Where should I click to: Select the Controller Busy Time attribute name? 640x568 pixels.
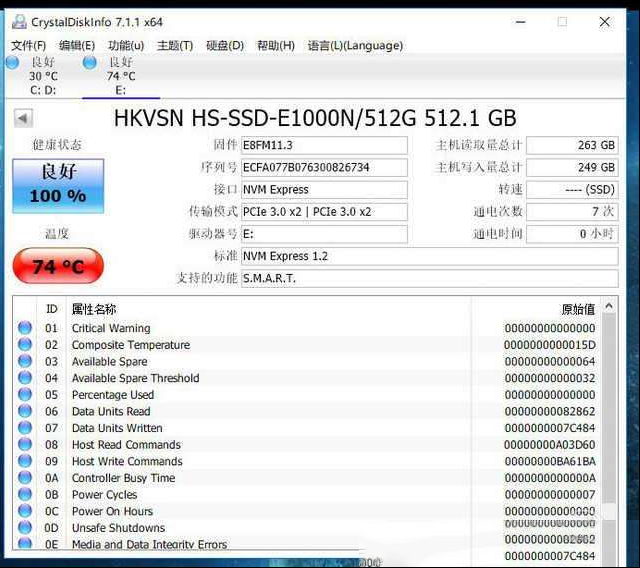(x=124, y=478)
